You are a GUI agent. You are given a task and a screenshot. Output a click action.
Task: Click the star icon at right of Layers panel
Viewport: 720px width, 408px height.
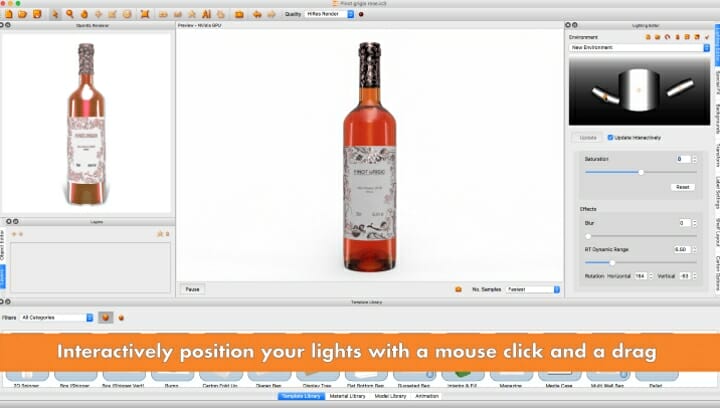point(160,234)
